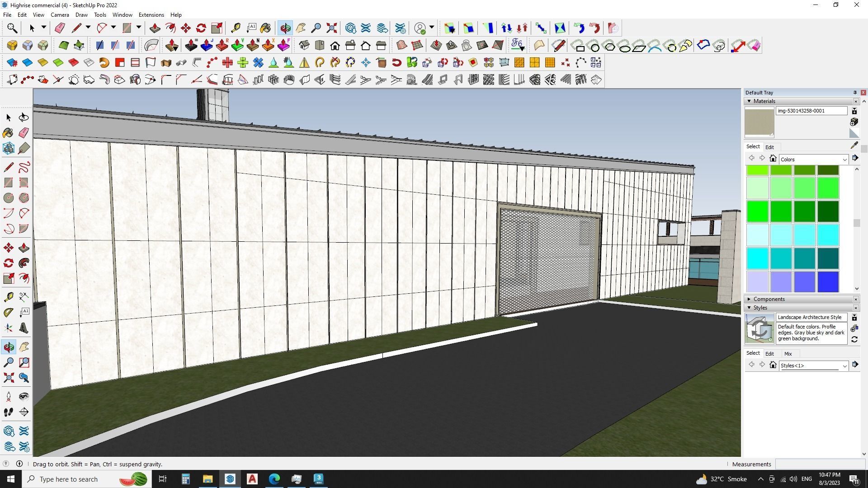Select the Eraser tool in left toolbar
This screenshot has width=868, height=488.
point(24,132)
